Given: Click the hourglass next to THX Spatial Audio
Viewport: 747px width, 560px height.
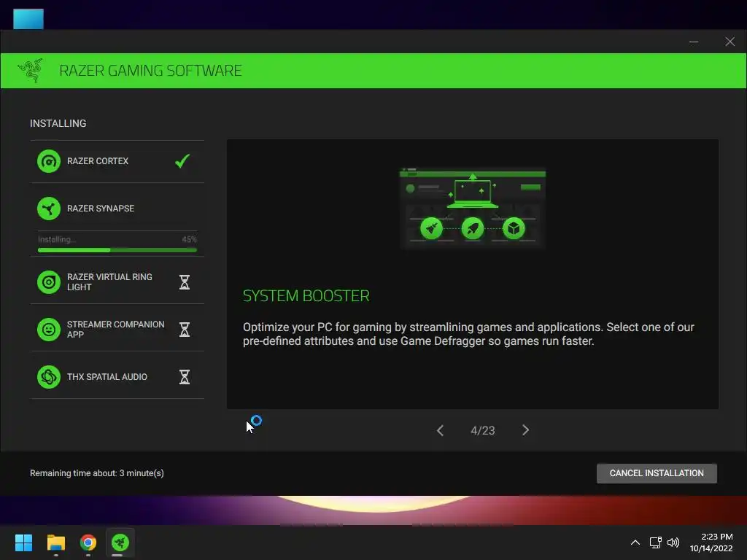Looking at the screenshot, I should [x=185, y=377].
